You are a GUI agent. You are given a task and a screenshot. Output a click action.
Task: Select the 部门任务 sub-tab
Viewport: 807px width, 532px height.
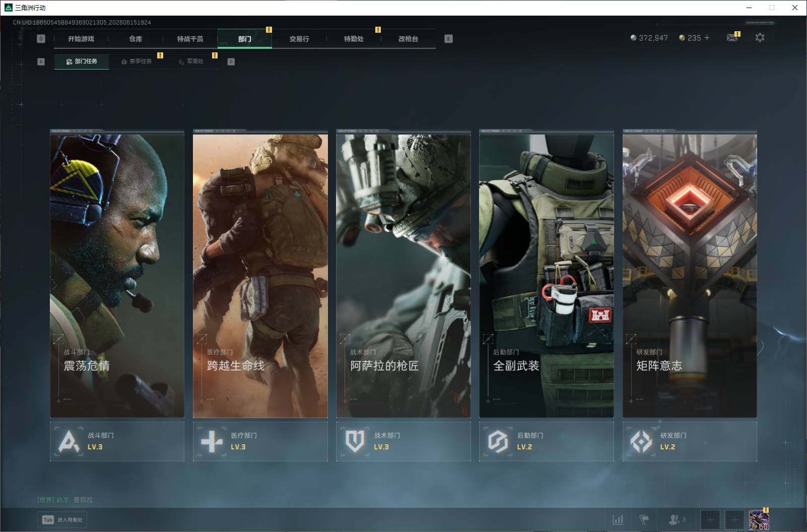[x=82, y=61]
